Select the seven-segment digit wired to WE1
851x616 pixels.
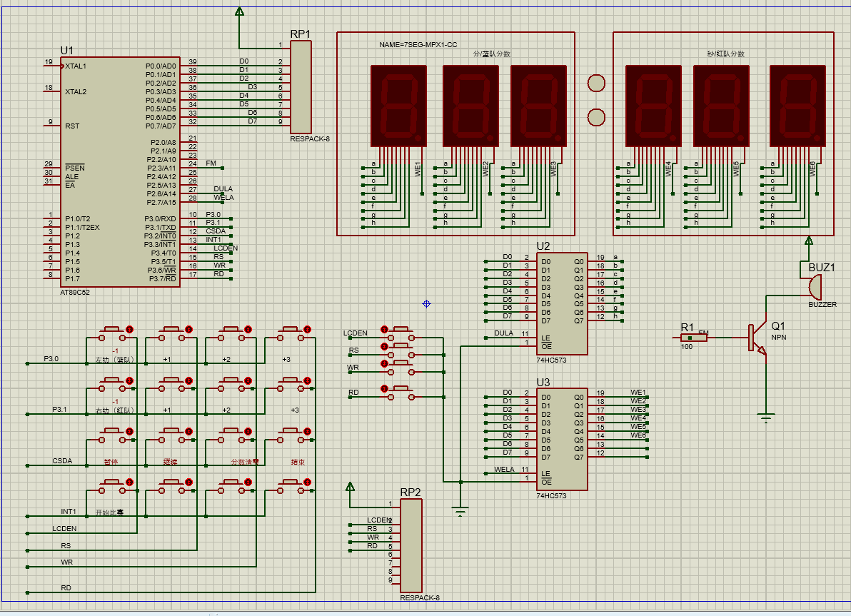[x=398, y=106]
